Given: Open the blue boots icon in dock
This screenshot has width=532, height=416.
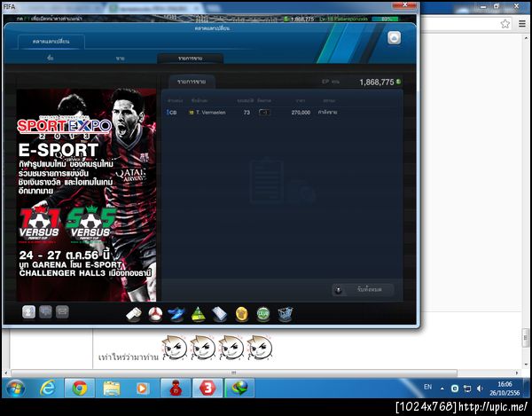Looking at the screenshot, I should click(x=176, y=314).
